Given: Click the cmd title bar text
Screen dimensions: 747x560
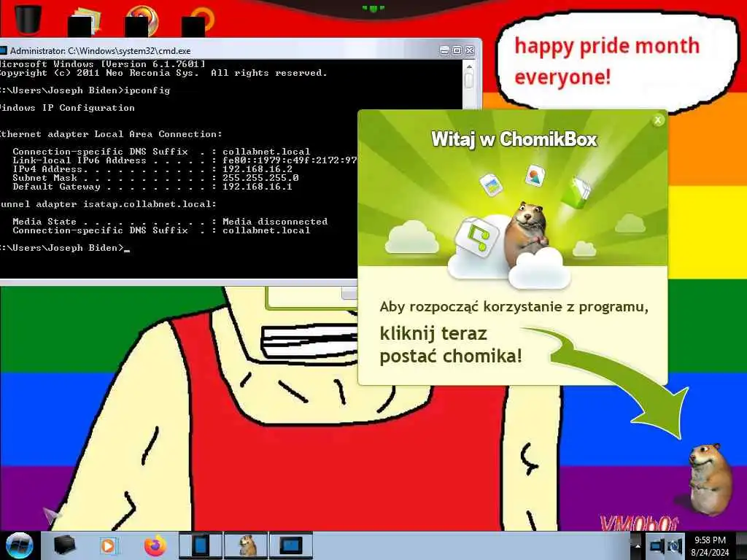Looking at the screenshot, I should 101,50.
